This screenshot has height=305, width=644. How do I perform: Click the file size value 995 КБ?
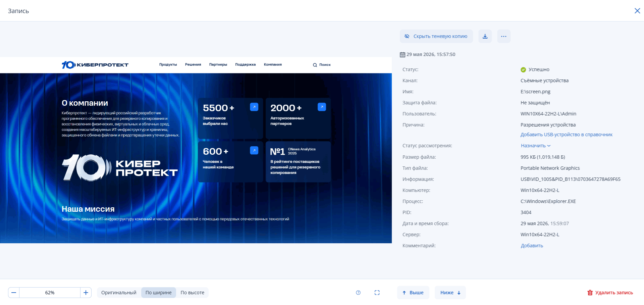[x=543, y=157]
